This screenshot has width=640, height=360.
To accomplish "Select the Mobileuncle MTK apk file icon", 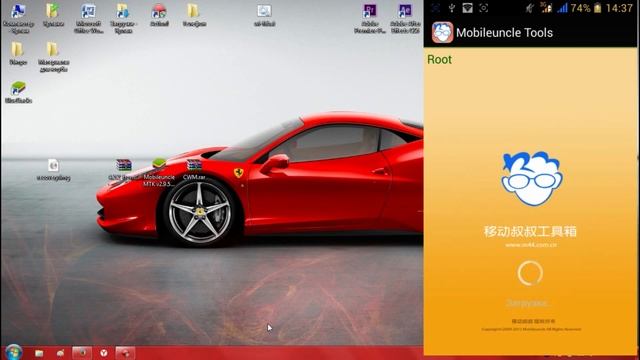I will tap(159, 164).
